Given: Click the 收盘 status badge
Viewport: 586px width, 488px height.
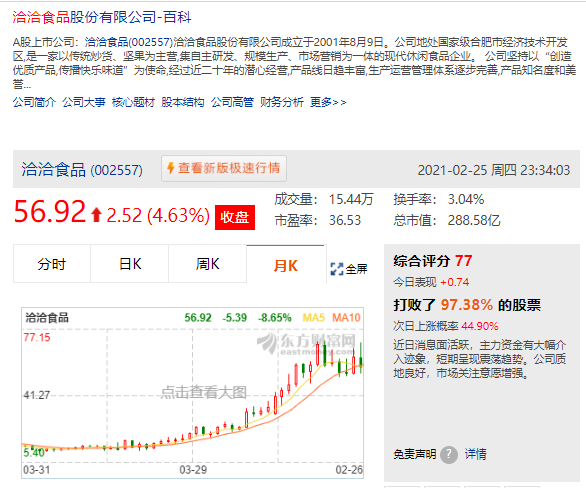Looking at the screenshot, I should [x=235, y=217].
